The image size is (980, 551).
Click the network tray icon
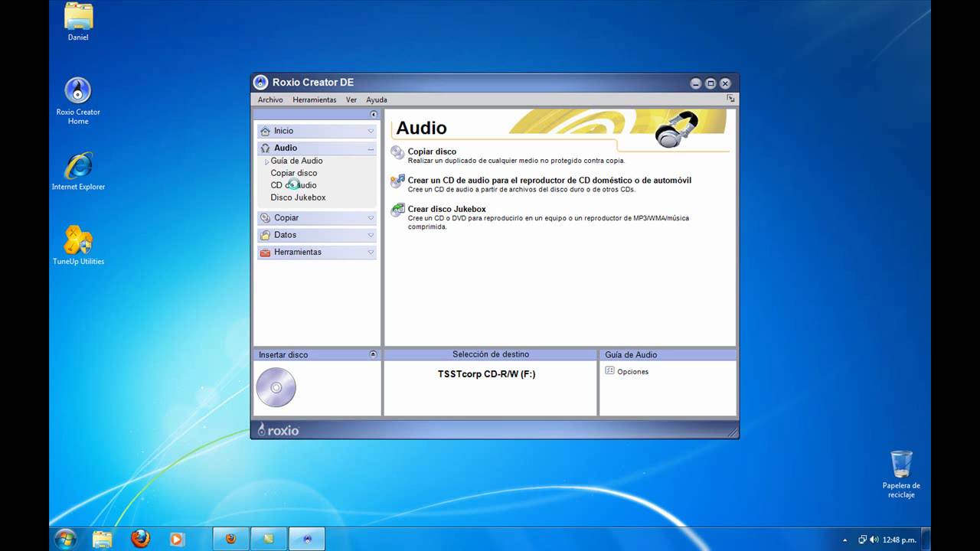point(862,540)
